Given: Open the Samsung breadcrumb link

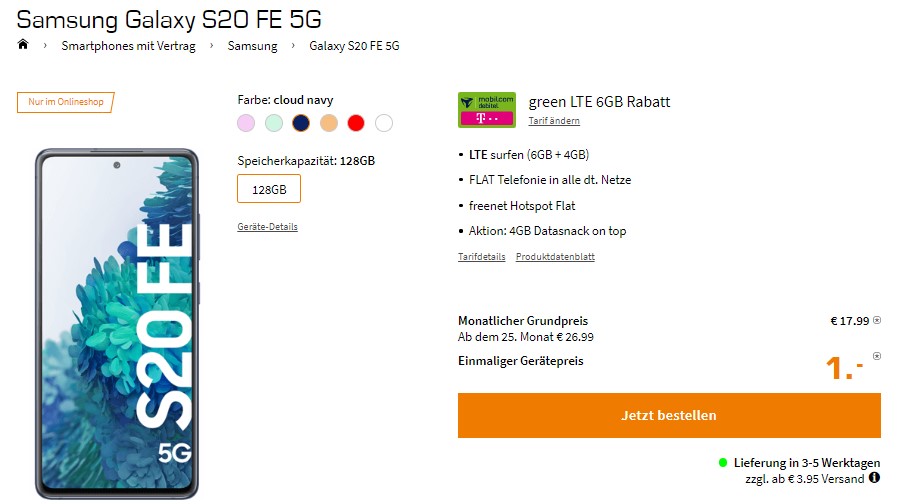Looking at the screenshot, I should 252,46.
